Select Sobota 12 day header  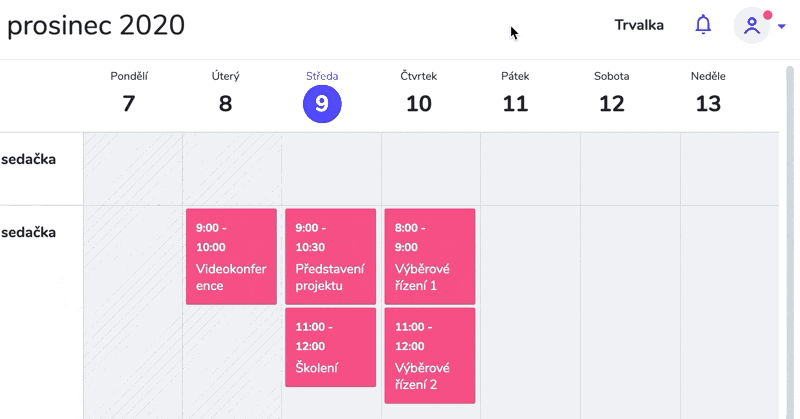pyautogui.click(x=611, y=93)
